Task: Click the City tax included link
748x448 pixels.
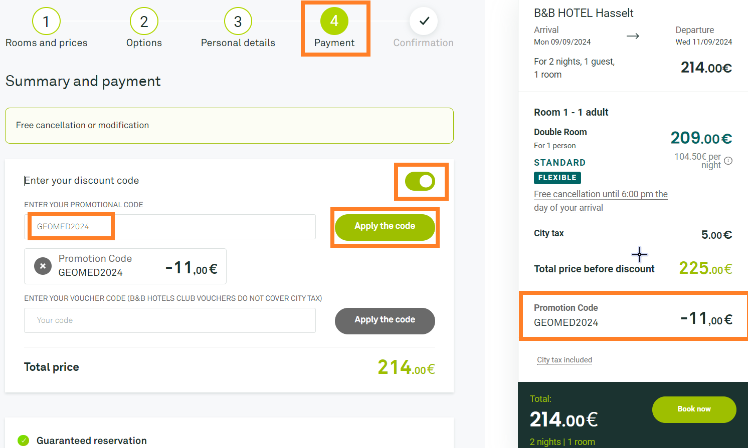Action: tap(564, 360)
